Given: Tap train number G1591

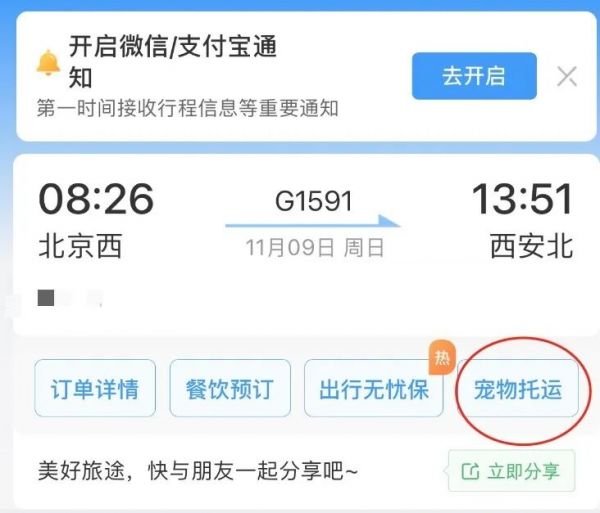Looking at the screenshot, I should [x=313, y=201].
